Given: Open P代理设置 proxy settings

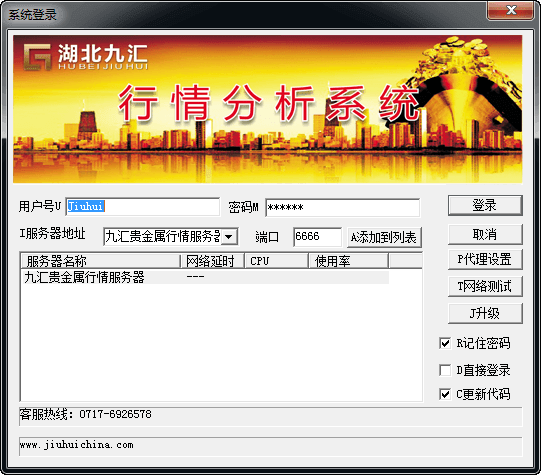Looking at the screenshot, I should click(x=485, y=259).
